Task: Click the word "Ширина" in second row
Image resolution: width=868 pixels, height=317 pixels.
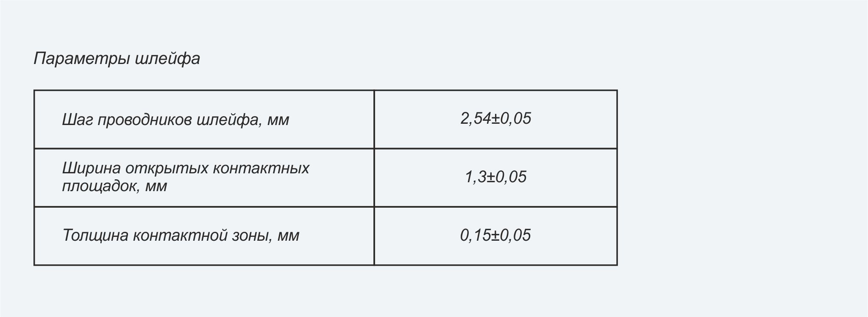Action: tap(91, 168)
